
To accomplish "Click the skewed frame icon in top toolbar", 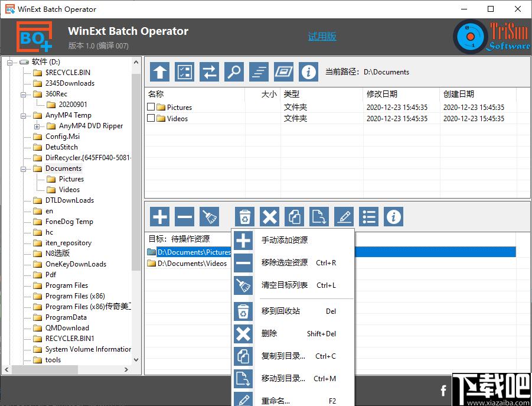I will pyautogui.click(x=283, y=72).
